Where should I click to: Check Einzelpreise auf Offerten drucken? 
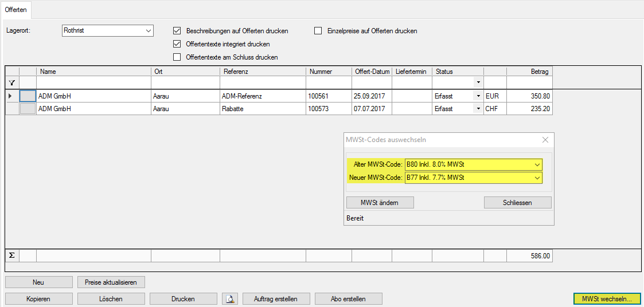coord(318,31)
